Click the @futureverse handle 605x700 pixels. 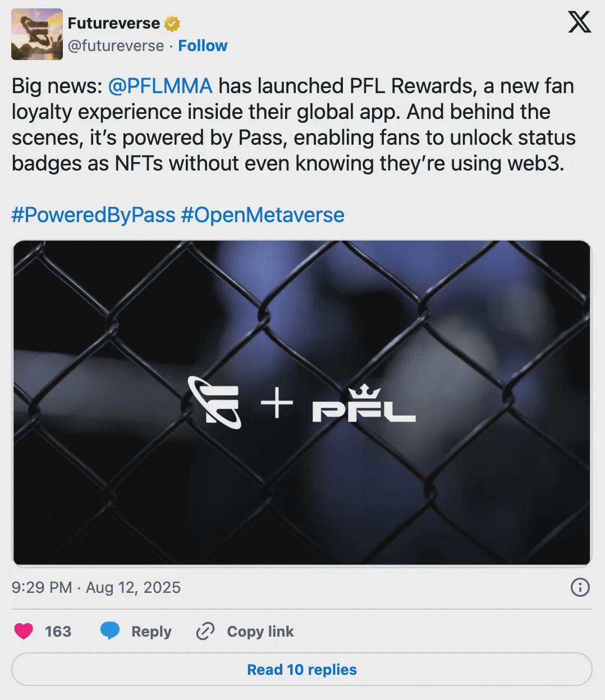pos(116,45)
